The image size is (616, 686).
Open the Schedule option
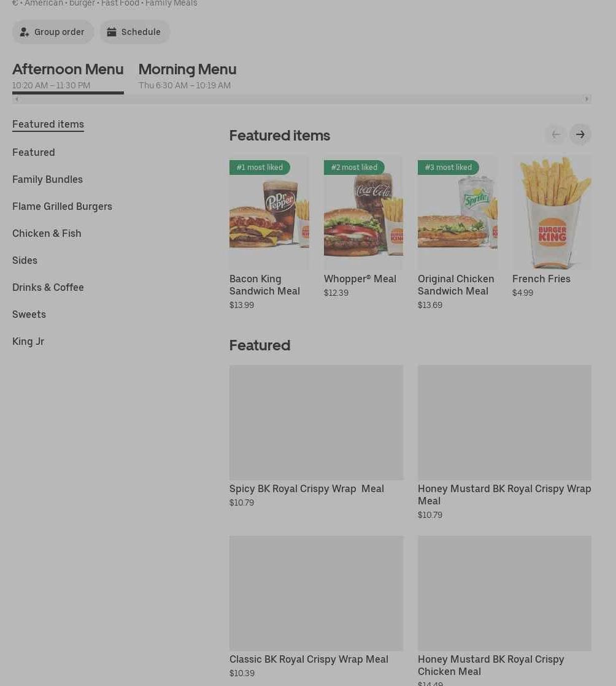click(135, 32)
